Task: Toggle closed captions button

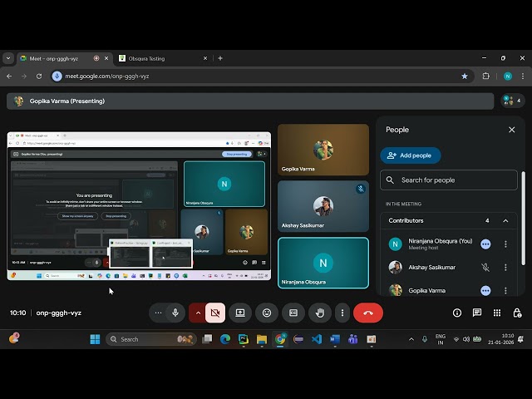Action: pos(293,313)
